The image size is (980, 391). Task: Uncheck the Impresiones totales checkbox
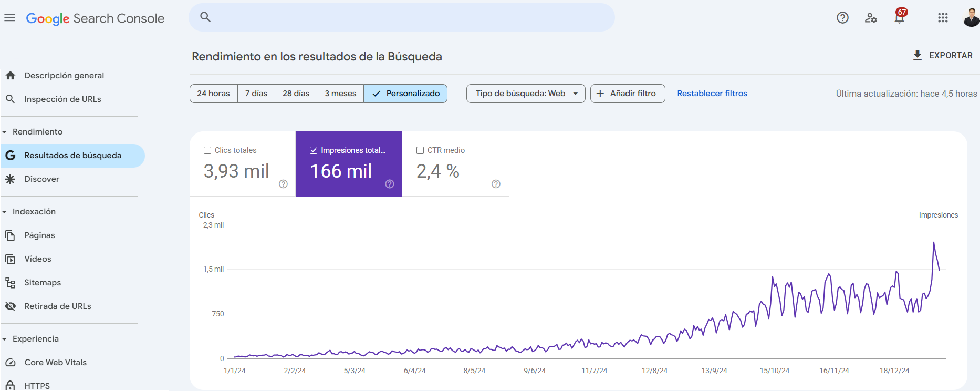pos(314,150)
